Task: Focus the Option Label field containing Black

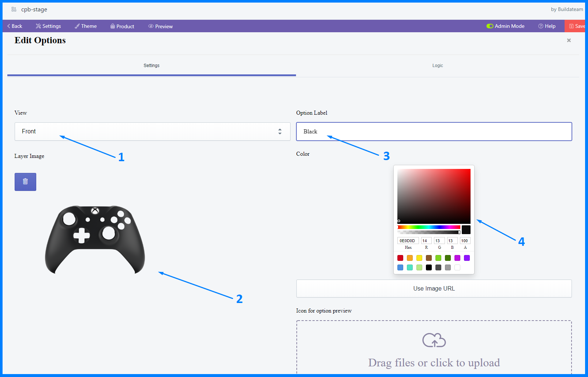Action: [x=434, y=132]
